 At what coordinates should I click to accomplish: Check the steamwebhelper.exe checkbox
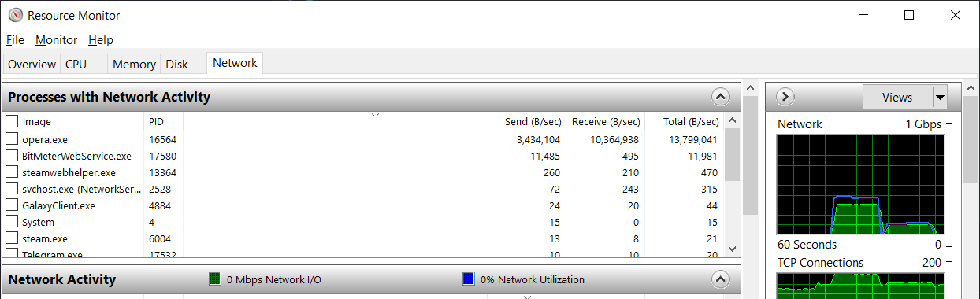(12, 172)
